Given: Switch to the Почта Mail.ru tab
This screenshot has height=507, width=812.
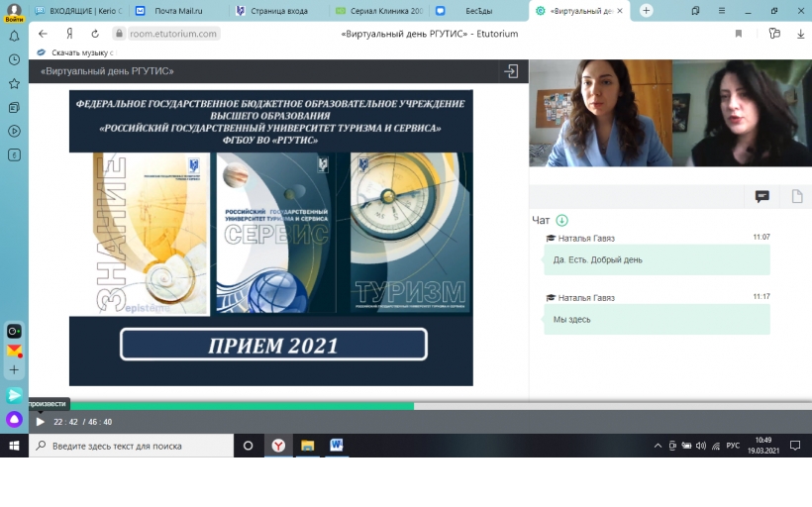Looking at the screenshot, I should point(178,11).
